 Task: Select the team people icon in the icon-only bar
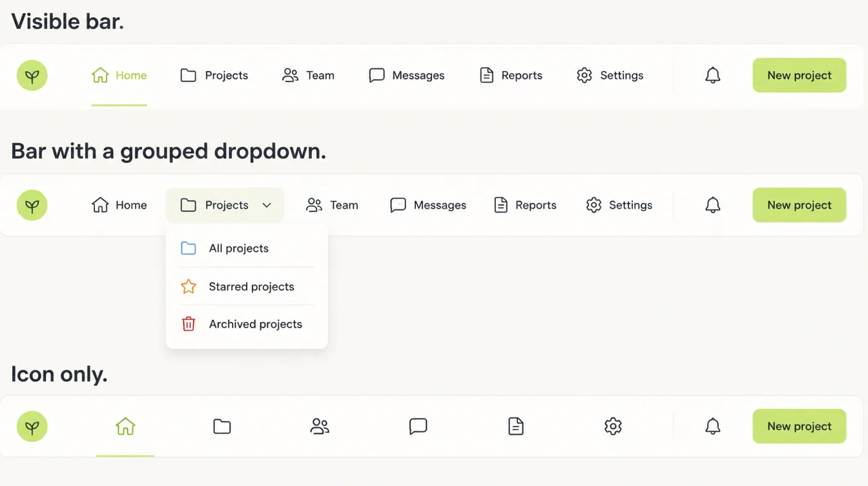point(320,427)
